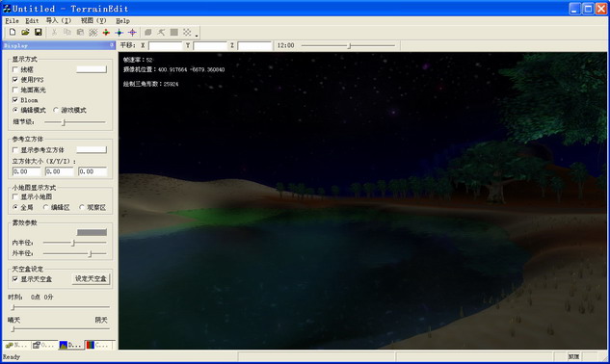Select the 观察区 minimap radio option
610x364 pixels.
pyautogui.click(x=82, y=207)
